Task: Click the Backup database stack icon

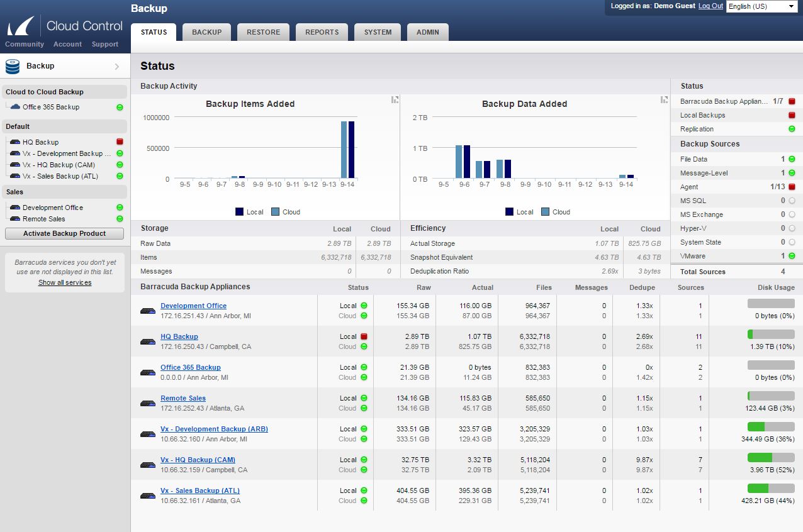Action: [x=13, y=66]
